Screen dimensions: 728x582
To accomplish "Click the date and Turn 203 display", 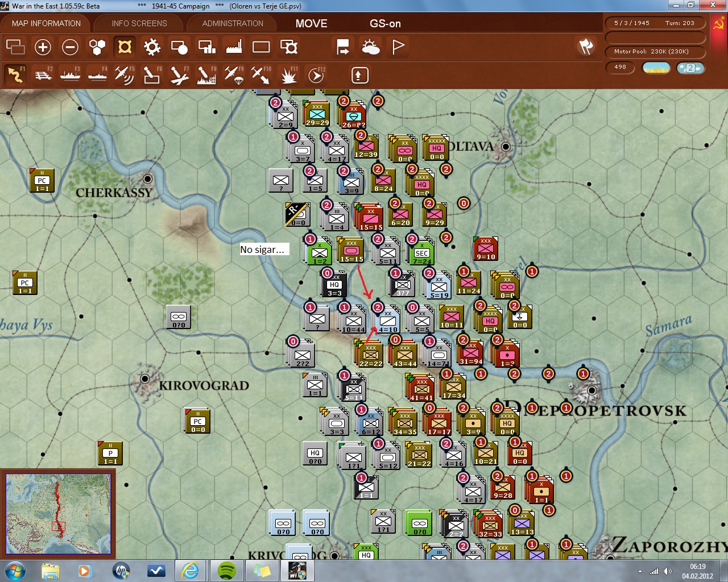I will pyautogui.click(x=655, y=23).
